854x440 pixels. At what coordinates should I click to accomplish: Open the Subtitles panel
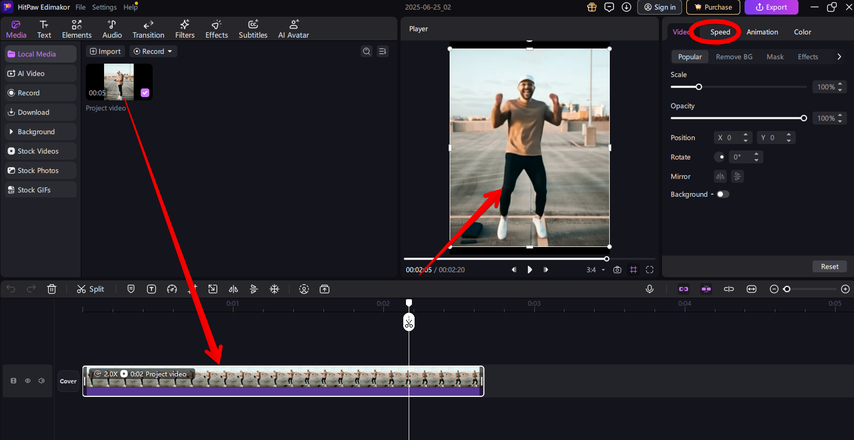253,29
